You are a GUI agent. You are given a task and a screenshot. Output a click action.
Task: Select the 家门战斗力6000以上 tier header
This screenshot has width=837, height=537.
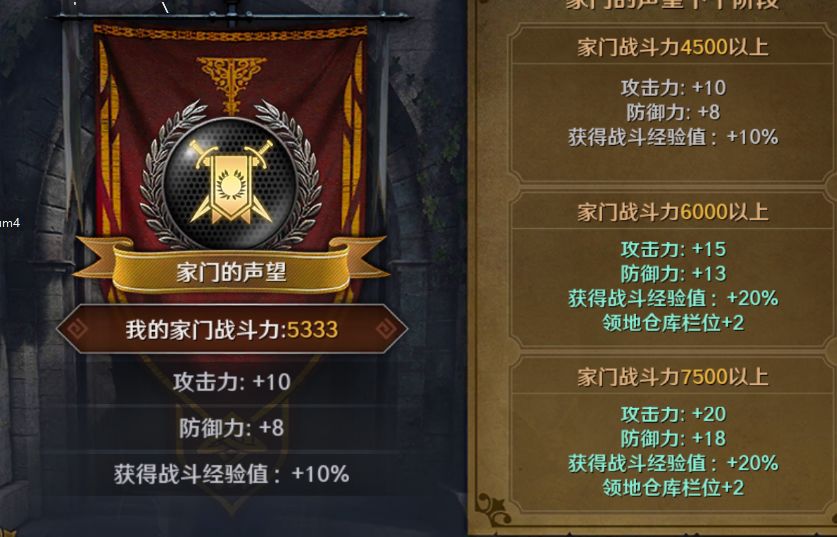[x=673, y=212]
